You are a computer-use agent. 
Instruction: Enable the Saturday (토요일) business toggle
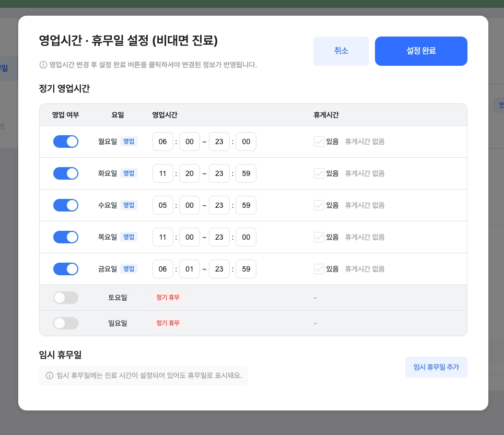[66, 298]
